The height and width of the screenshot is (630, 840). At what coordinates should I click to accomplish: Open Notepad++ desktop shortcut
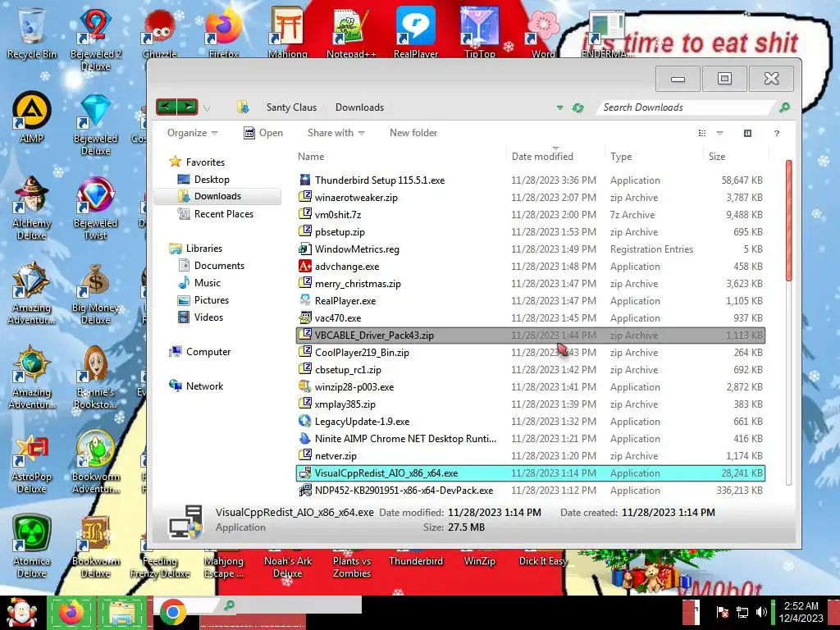click(351, 33)
